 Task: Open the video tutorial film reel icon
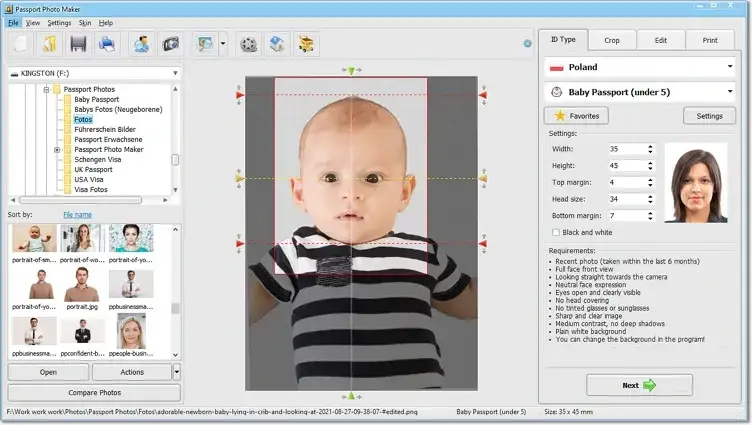(248, 44)
